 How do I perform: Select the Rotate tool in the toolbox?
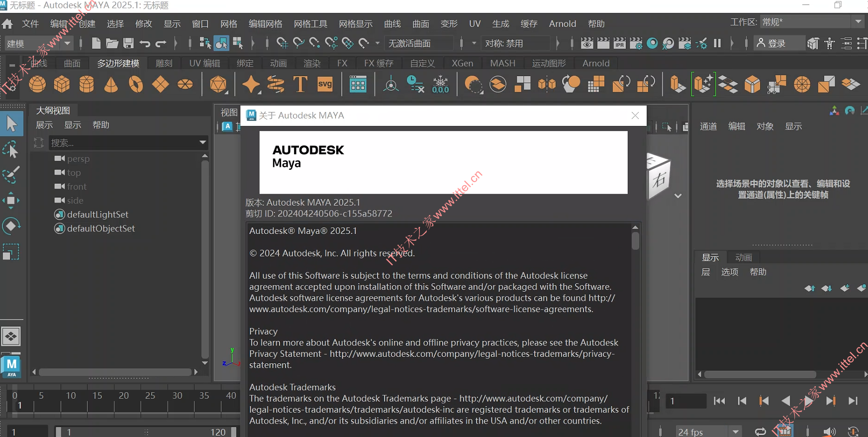pyautogui.click(x=11, y=226)
